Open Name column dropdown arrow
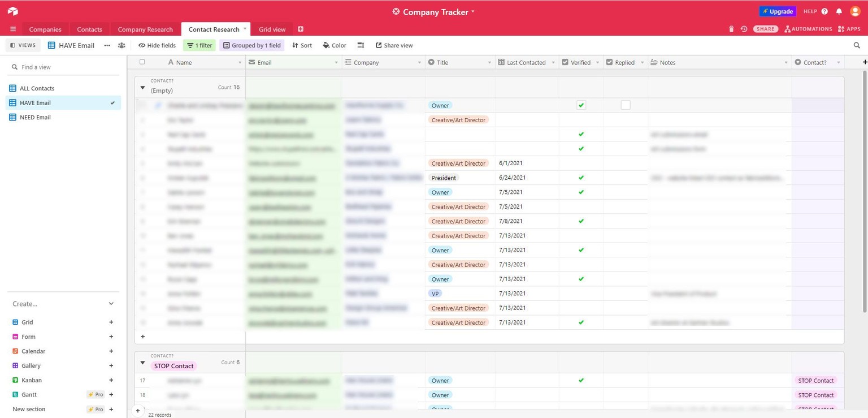This screenshot has height=418, width=868. click(240, 63)
